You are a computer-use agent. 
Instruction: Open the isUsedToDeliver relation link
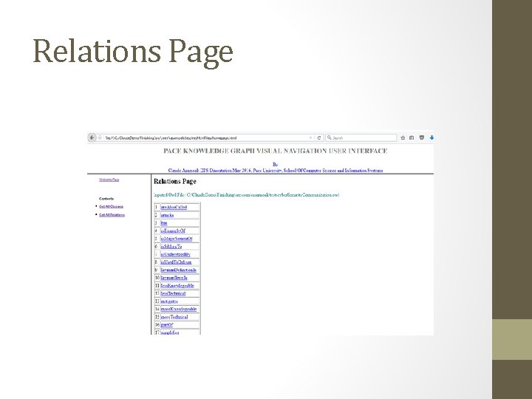[x=176, y=262]
